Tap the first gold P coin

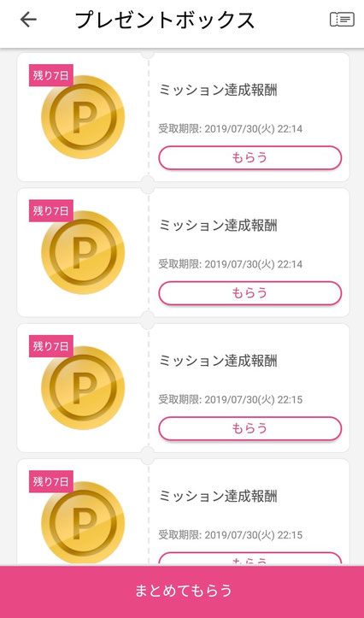pos(83,116)
